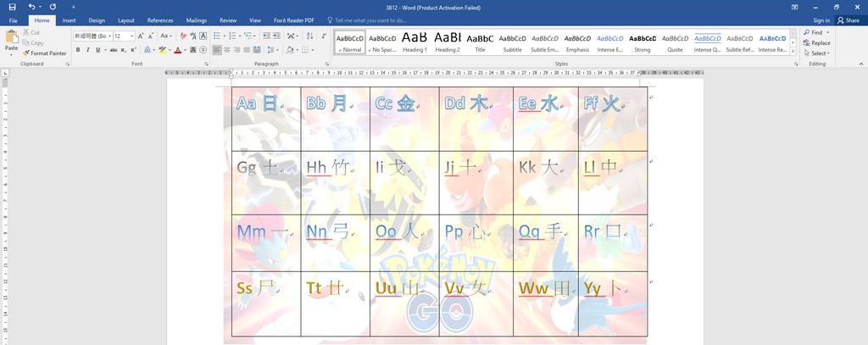Sort the selection using the A-Z sort icon
This screenshot has height=345, width=868.
[x=309, y=36]
